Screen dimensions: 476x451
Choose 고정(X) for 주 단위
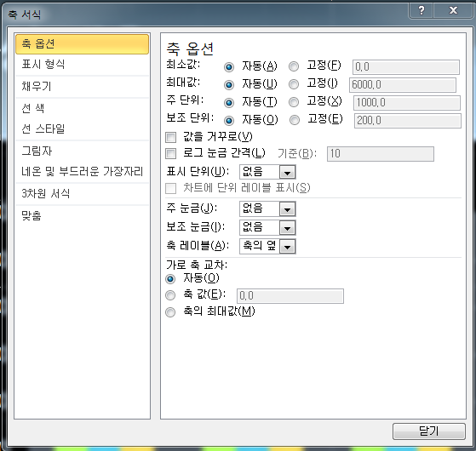294,102
